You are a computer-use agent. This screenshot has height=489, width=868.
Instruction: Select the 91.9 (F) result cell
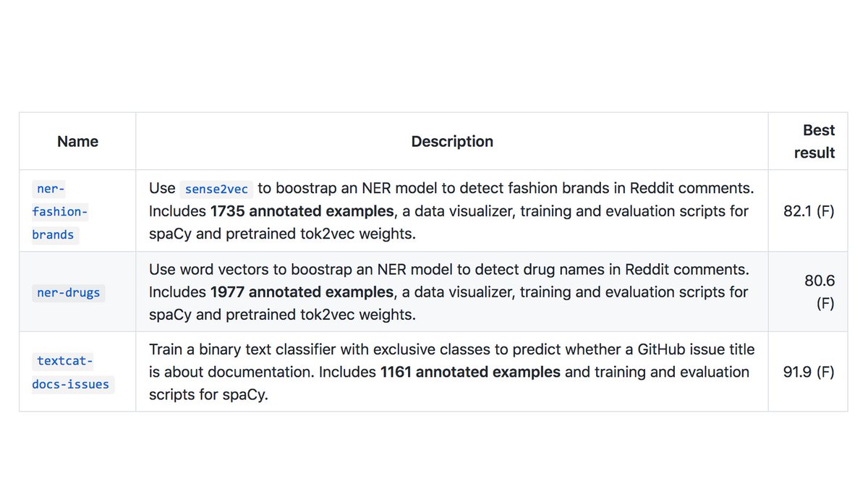809,373
